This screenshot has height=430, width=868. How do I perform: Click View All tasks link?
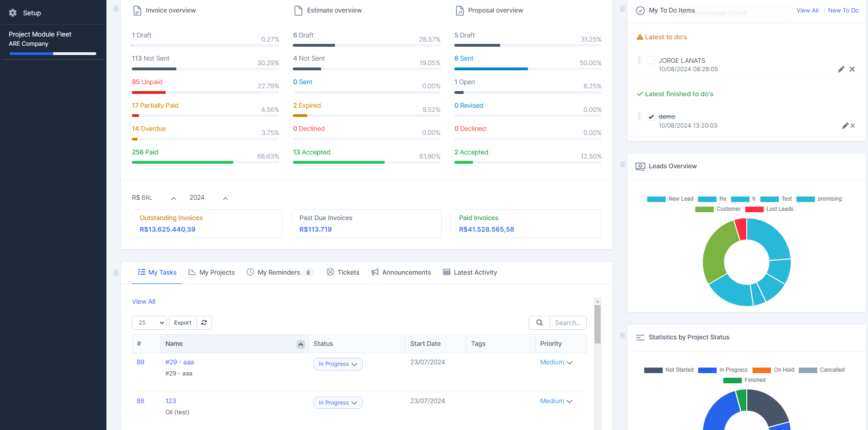click(143, 302)
